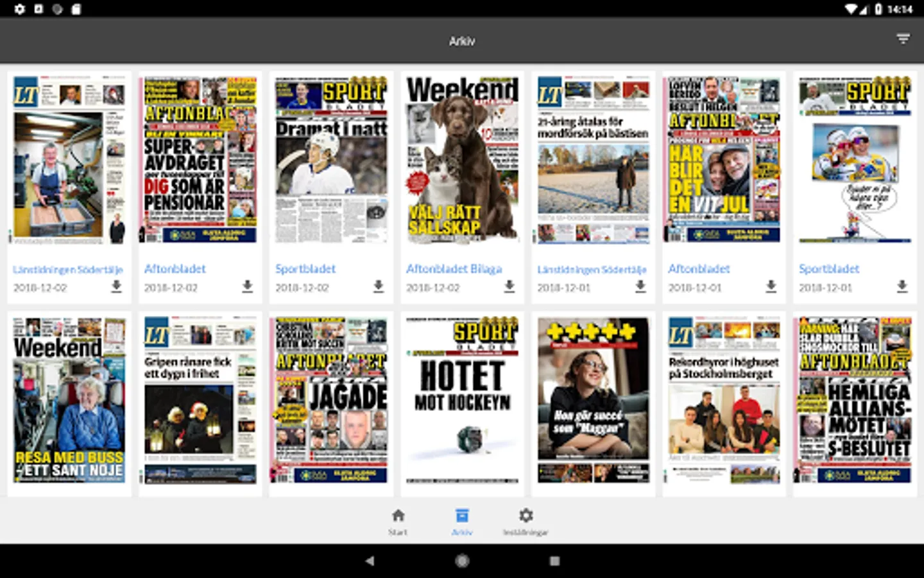Viewport: 924px width, 578px height.
Task: Download Aftonbladet Bilaga 2018-12-02 issue
Action: tap(509, 286)
